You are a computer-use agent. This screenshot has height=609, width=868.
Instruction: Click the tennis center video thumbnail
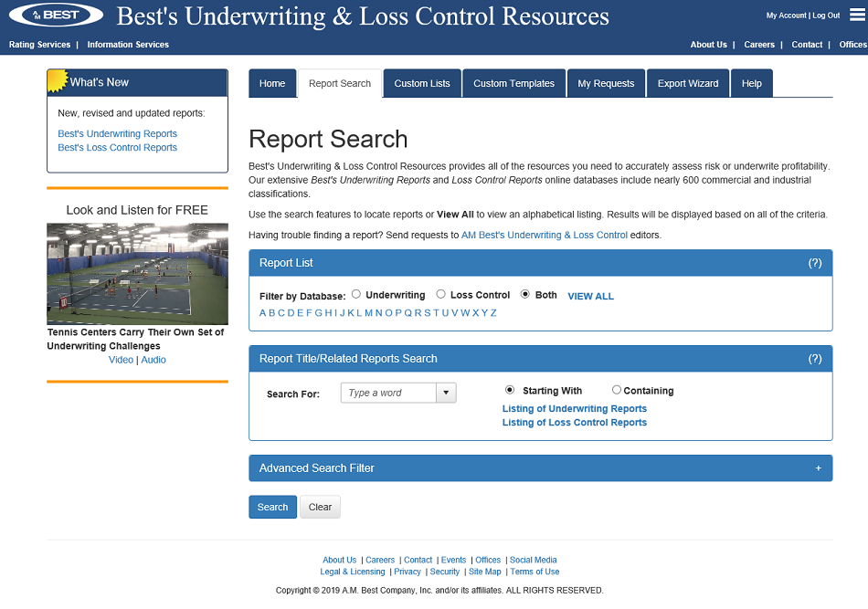click(137, 273)
